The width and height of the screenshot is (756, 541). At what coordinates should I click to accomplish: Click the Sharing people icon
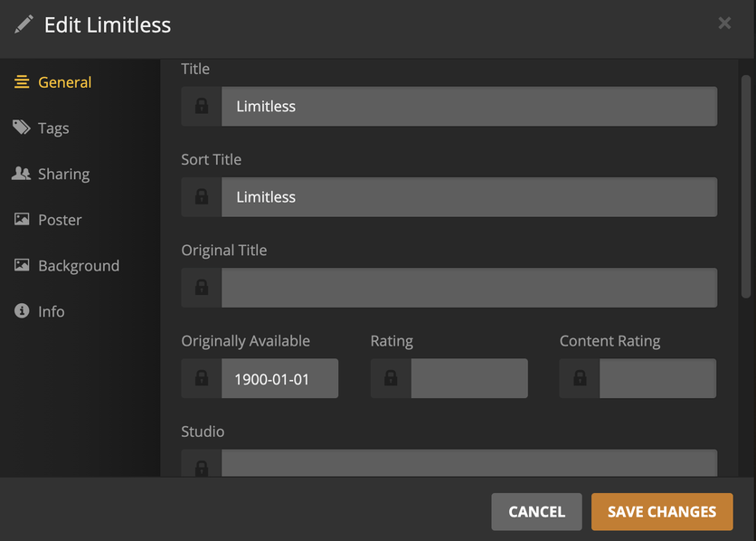pos(22,174)
